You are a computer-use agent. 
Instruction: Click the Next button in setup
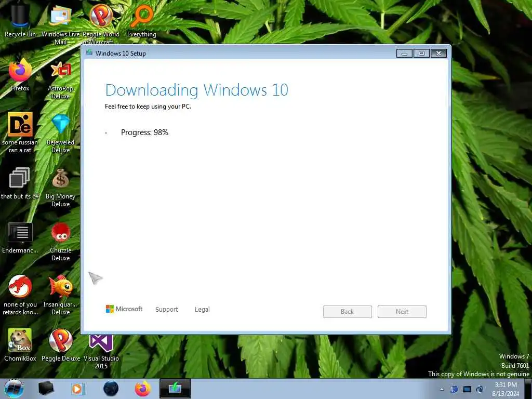pyautogui.click(x=402, y=312)
